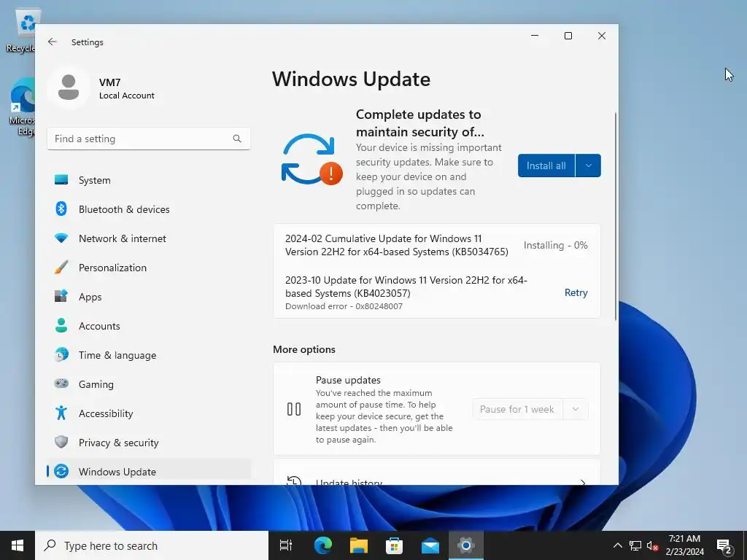Click the Settings gear in taskbar
Image resolution: width=747 pixels, height=560 pixels.
pos(466,545)
